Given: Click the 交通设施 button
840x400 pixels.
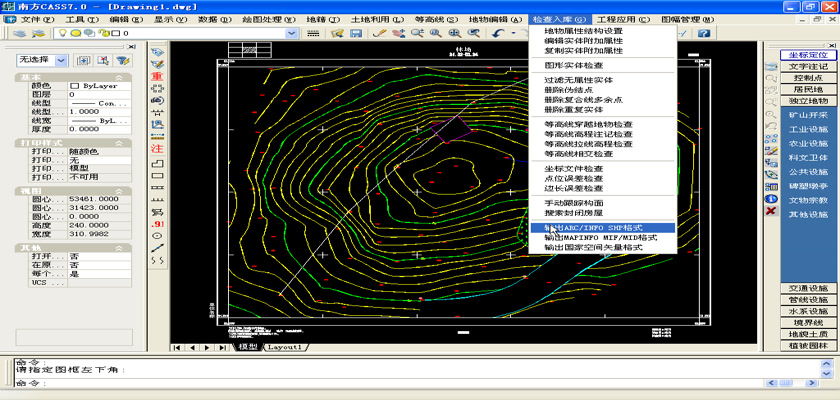Looking at the screenshot, I should click(x=808, y=288).
